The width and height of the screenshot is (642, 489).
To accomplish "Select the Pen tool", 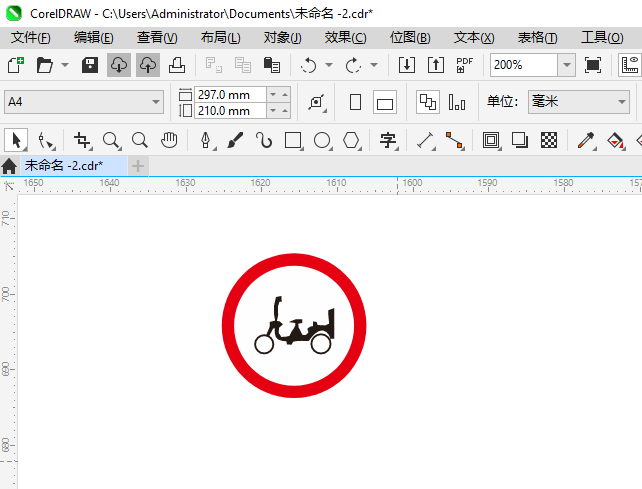I will (206, 140).
